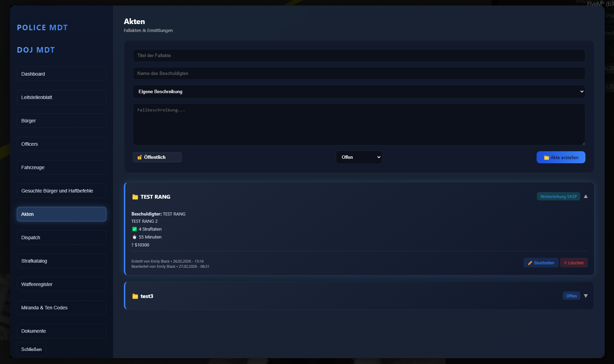Edit TEST RANG with Bearbeiten button

(541, 263)
